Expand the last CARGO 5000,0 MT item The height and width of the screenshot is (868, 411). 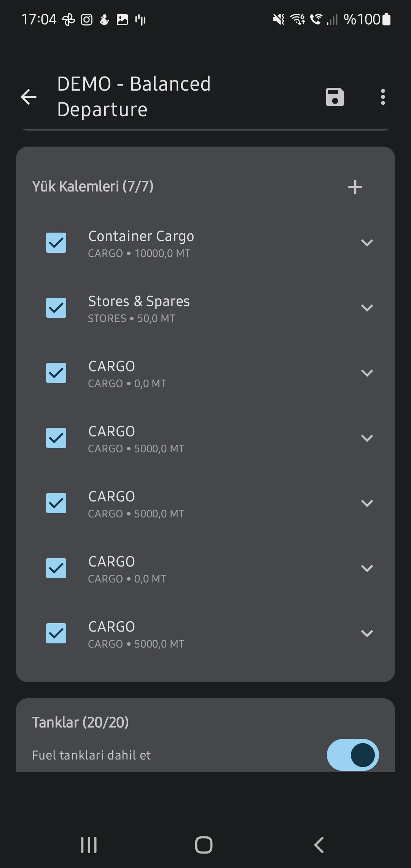[x=367, y=633]
